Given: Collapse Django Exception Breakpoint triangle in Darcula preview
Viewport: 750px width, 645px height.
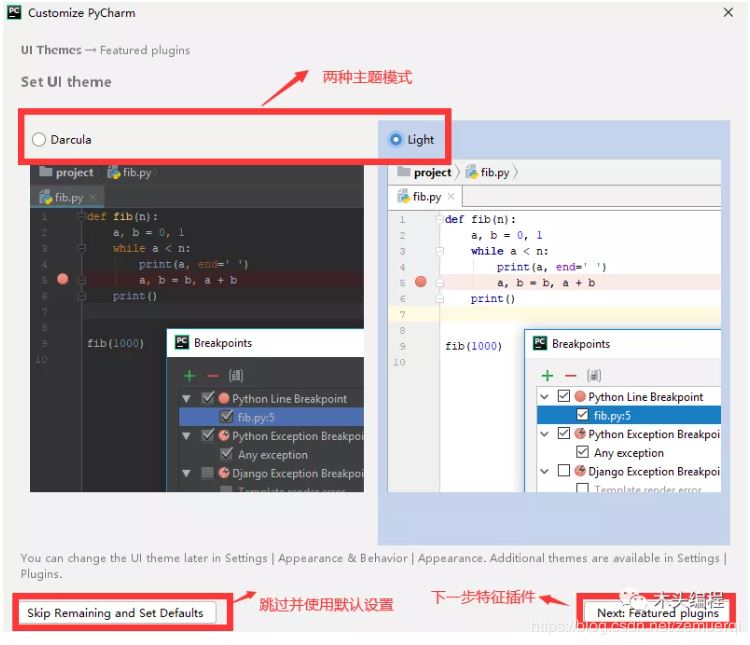Looking at the screenshot, I should 187,473.
